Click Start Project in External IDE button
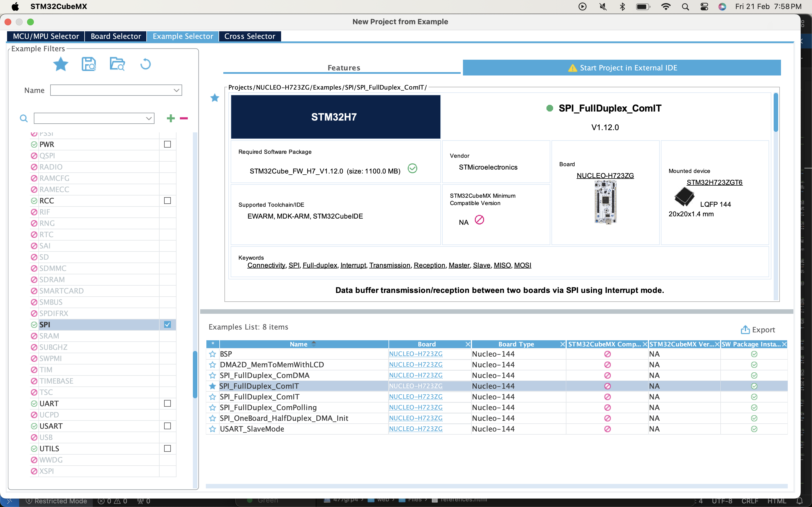Viewport: 812px width, 507px height. [x=622, y=68]
